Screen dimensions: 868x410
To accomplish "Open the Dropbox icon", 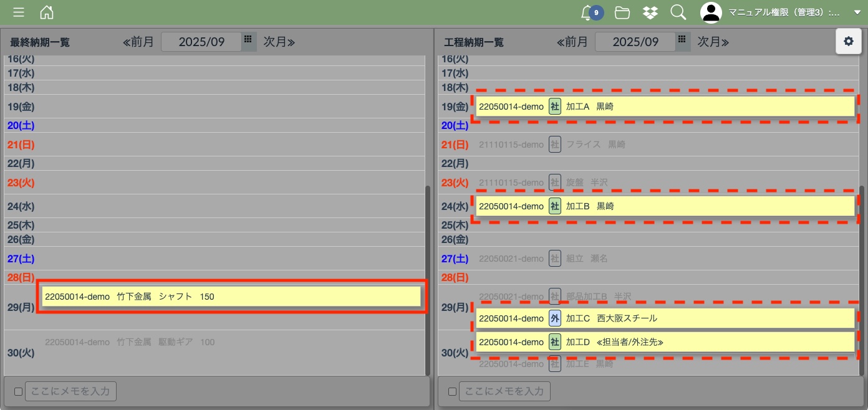I will coord(650,12).
